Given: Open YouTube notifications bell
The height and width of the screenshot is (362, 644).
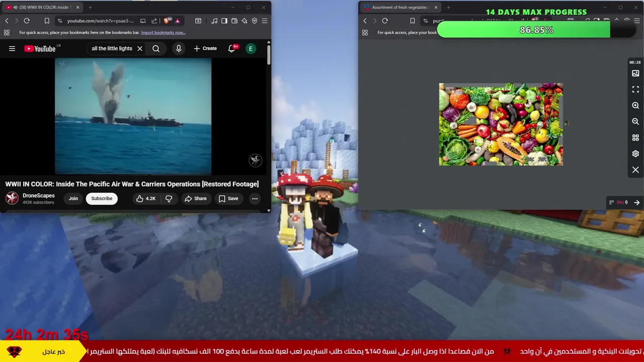Looking at the screenshot, I should (x=232, y=49).
